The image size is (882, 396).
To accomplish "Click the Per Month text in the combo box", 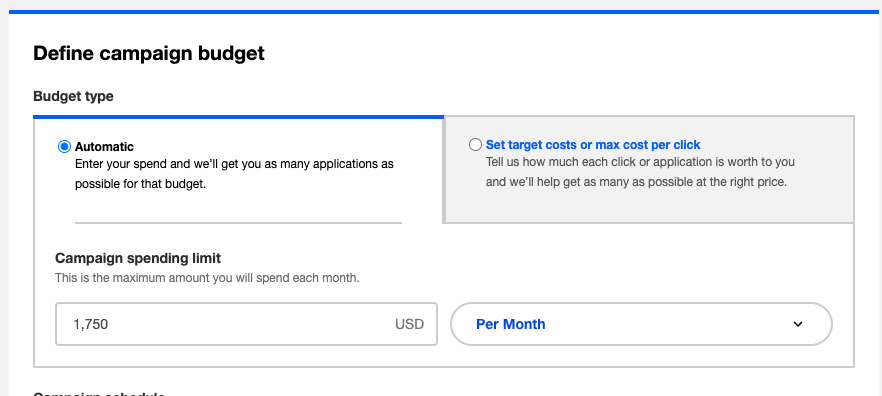I will pyautogui.click(x=510, y=324).
